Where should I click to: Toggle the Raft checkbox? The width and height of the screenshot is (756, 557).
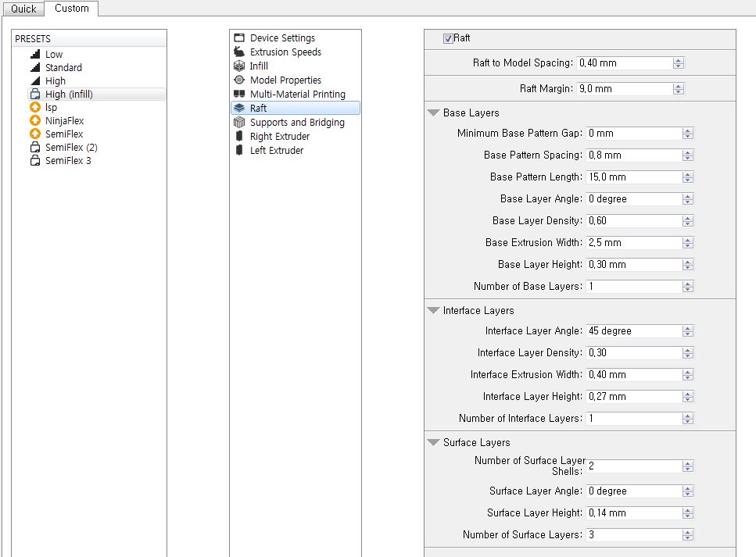point(448,38)
